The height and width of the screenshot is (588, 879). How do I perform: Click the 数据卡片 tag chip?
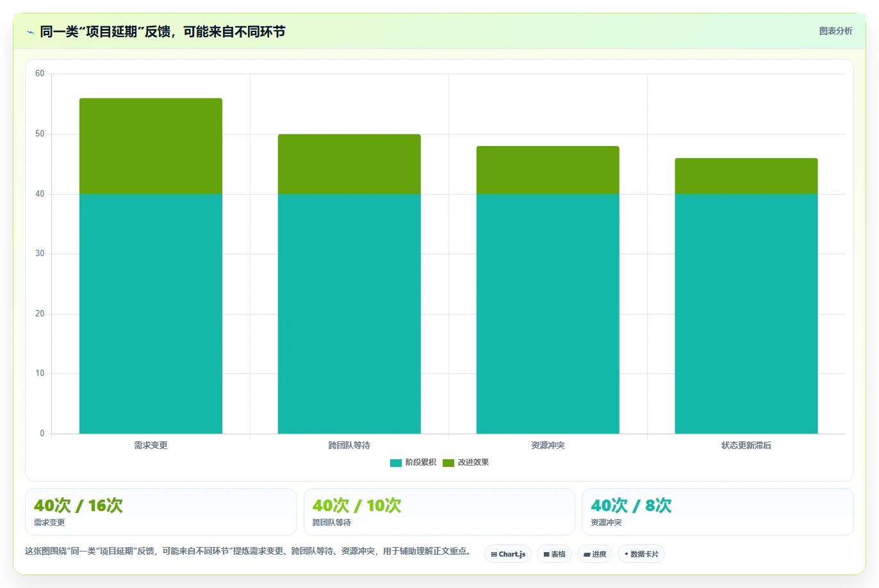click(641, 554)
